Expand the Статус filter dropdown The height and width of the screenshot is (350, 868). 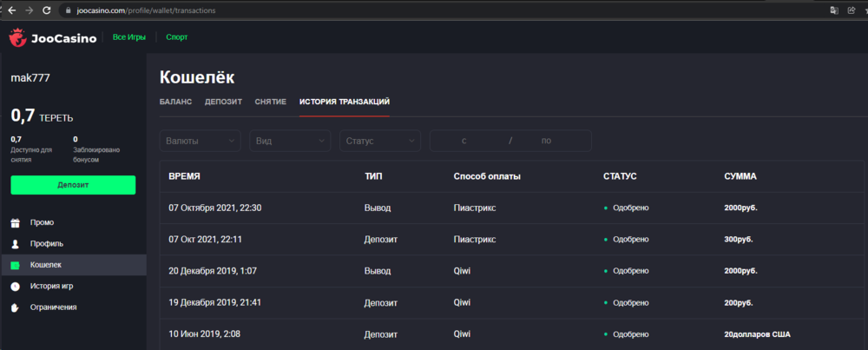coord(380,141)
